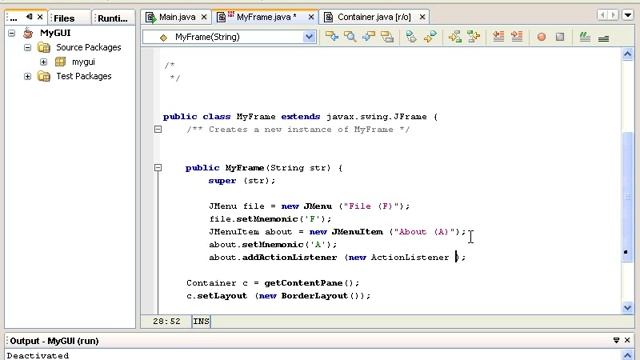Screen dimensions: 640x360
Task: Click "Container c = getContentPane();" line
Action: (x=273, y=283)
